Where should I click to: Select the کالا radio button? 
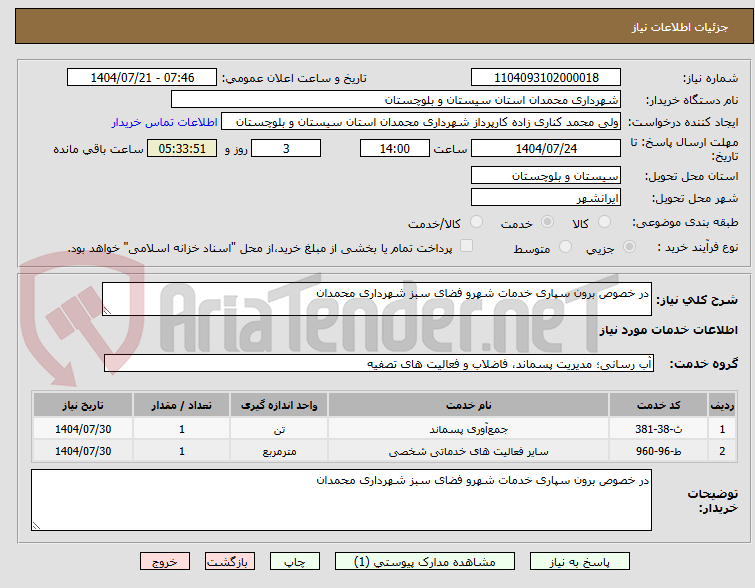point(604,222)
